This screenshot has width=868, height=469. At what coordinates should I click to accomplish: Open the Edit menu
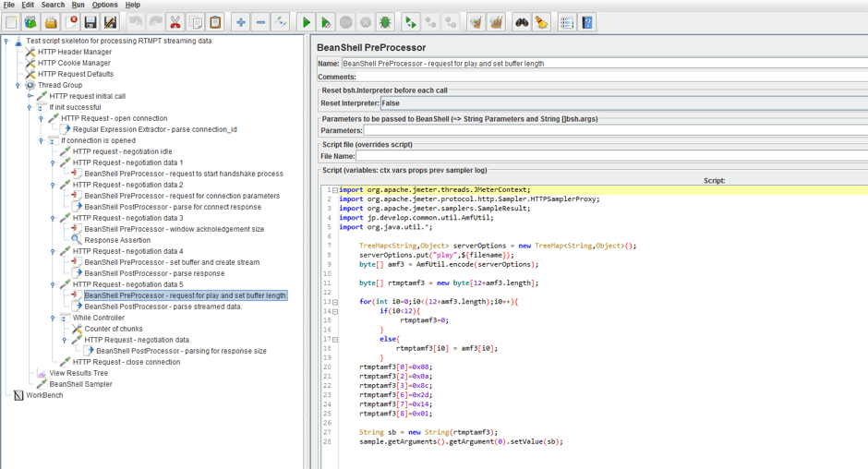coord(28,5)
